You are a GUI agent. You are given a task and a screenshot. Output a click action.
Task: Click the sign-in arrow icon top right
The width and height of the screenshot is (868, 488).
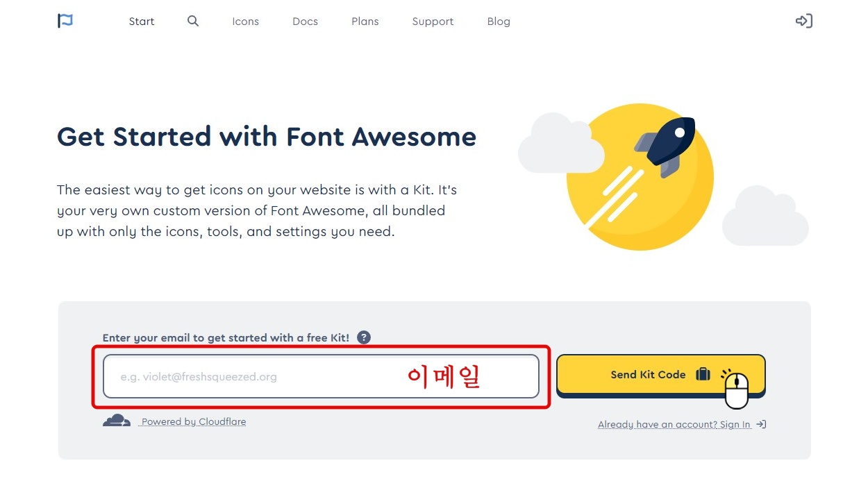tap(803, 21)
